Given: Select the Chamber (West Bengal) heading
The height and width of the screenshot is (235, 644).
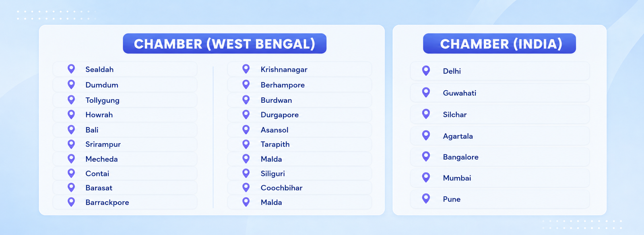Looking at the screenshot, I should pos(225,44).
